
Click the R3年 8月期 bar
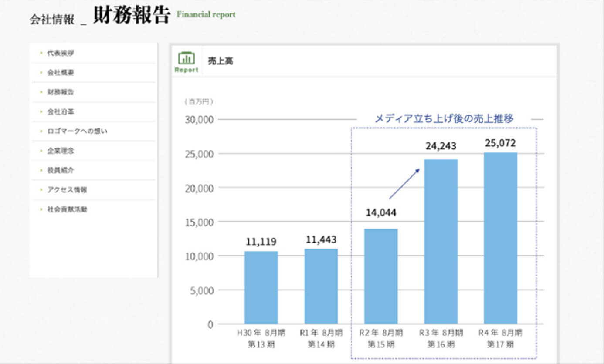pos(441,242)
